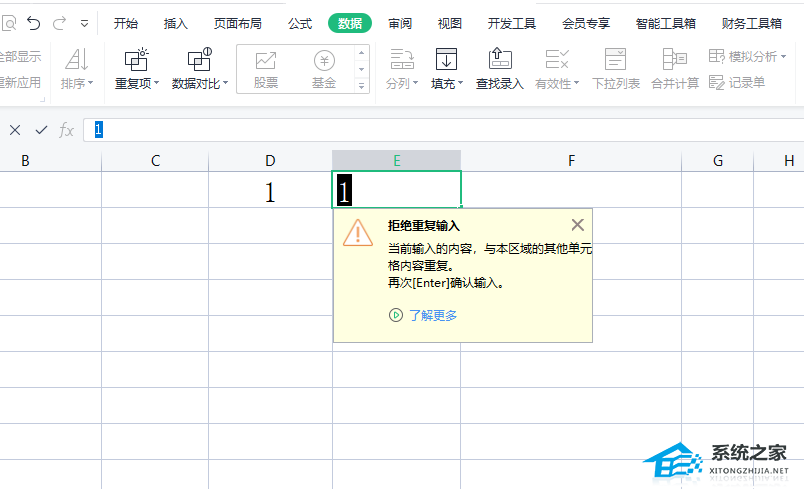Open the print preview icon

(x=9, y=23)
